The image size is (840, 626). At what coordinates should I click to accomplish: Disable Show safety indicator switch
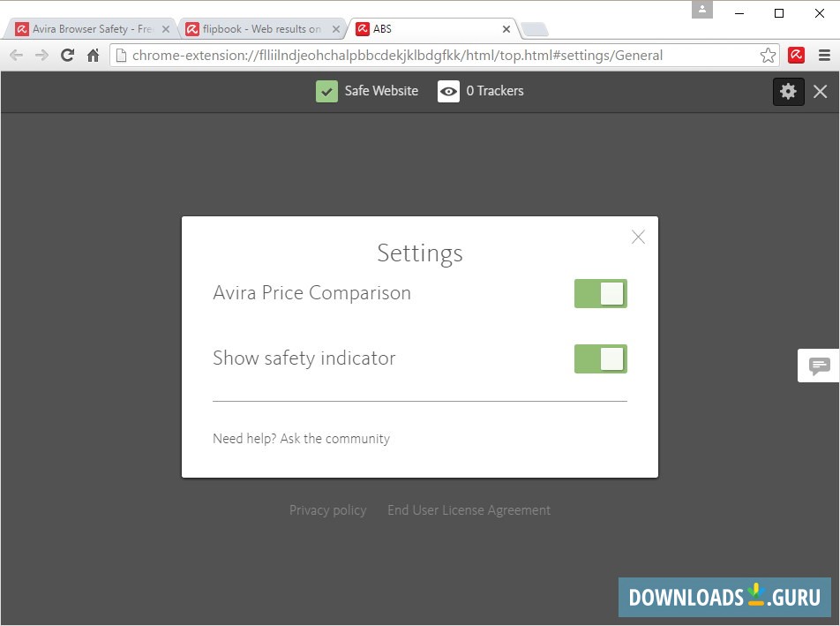click(601, 359)
